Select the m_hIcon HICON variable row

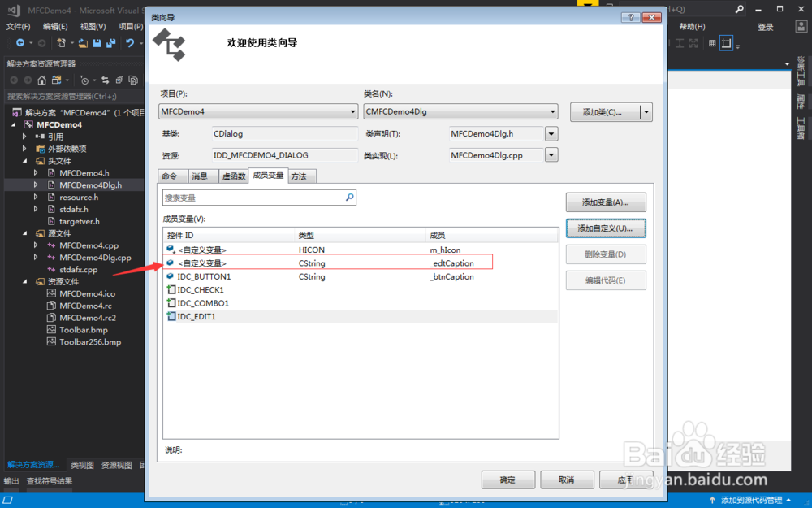coord(361,250)
